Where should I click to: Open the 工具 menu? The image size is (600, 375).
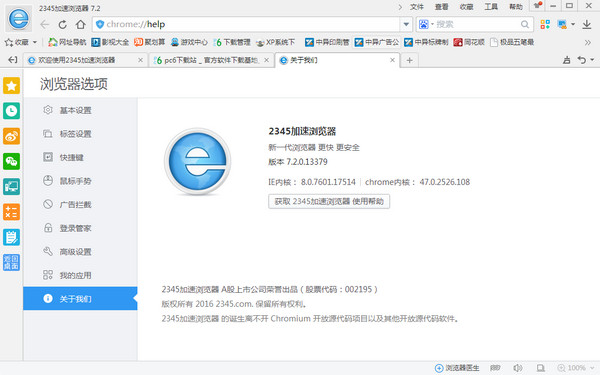(x=491, y=7)
